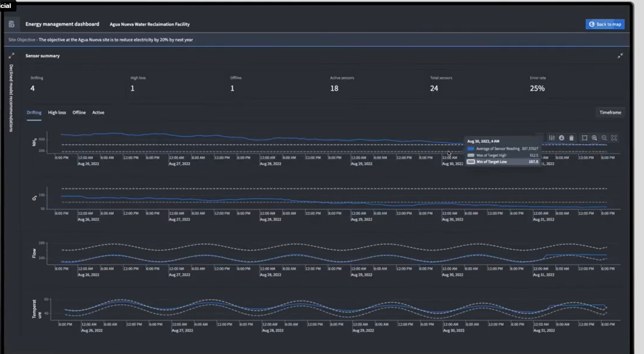
Task: Click the Back to map button
Action: (x=605, y=24)
